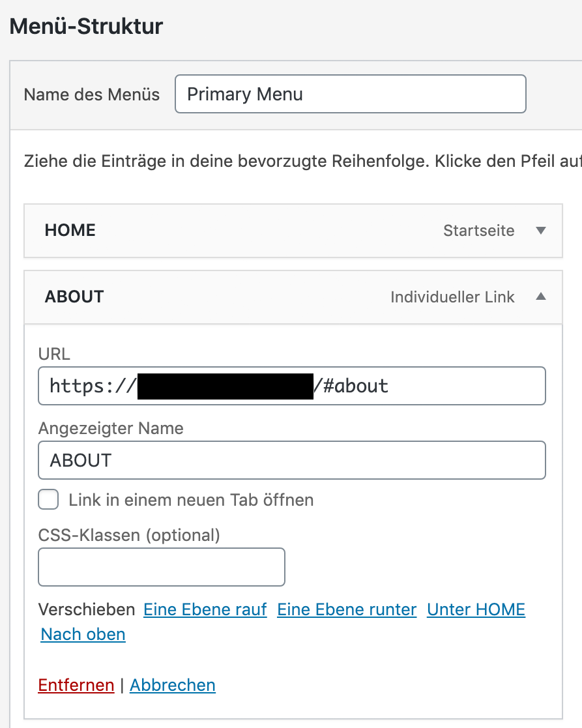
Task: Click the "Eine Ebene runter" link
Action: (347, 610)
